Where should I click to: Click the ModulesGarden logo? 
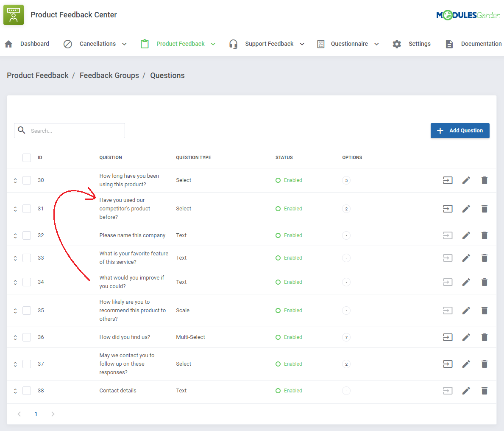coord(468,15)
